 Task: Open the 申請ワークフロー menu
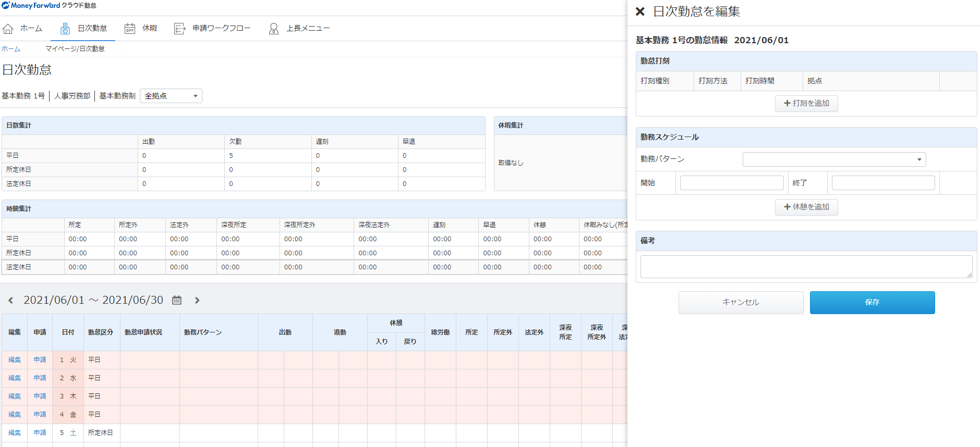[x=221, y=29]
